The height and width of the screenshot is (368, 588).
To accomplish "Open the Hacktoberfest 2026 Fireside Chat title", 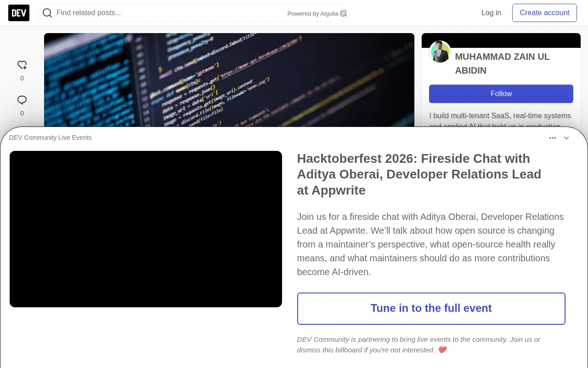I will (419, 174).
